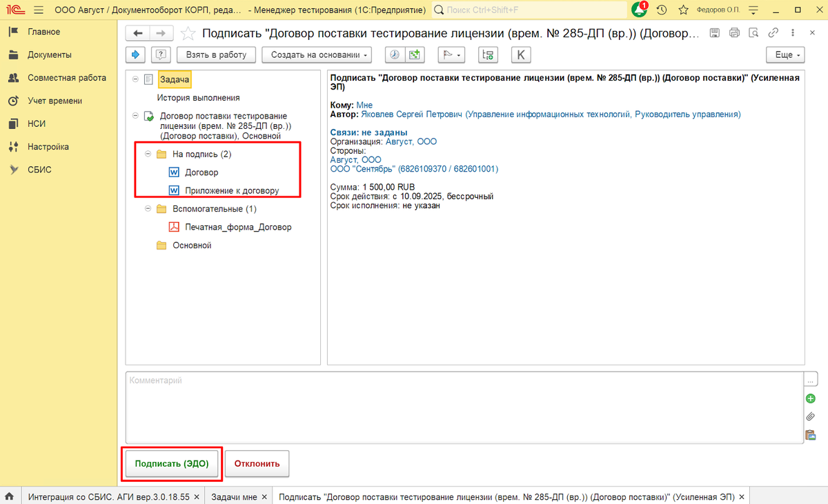The image size is (828, 504).
Task: Click the Отклонить button
Action: tap(257, 463)
